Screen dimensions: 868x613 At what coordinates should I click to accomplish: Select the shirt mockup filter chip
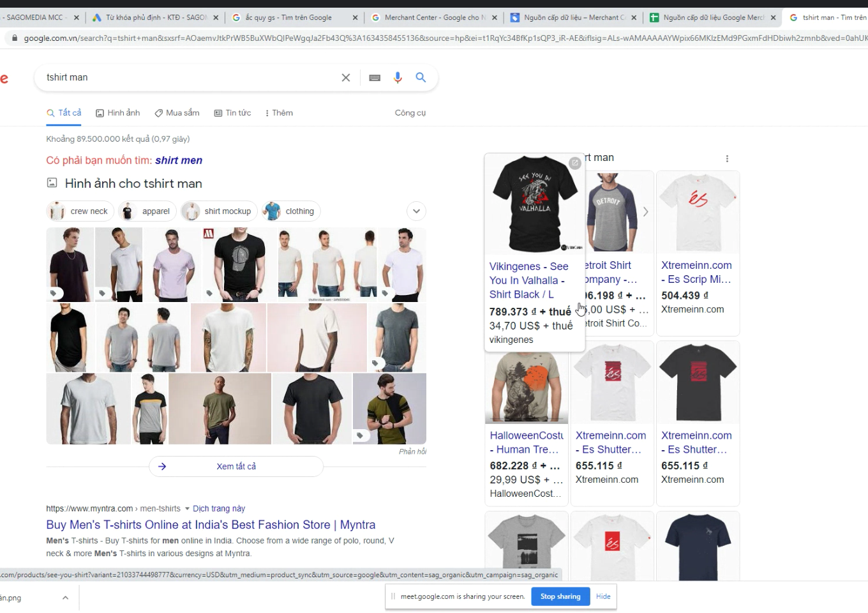[x=219, y=211]
